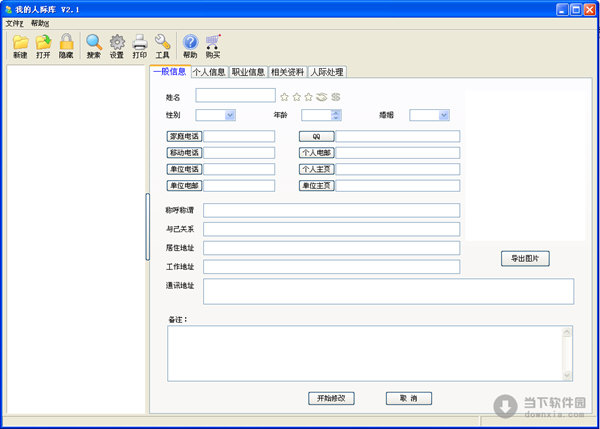Switch to the 职业信息 tab
Viewport: 600px width, 429px height.
pyautogui.click(x=248, y=72)
